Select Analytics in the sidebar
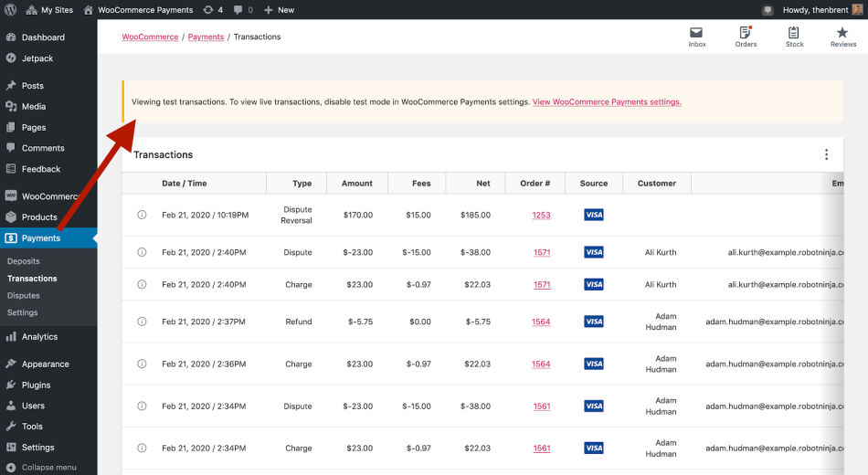This screenshot has width=868, height=475. tap(39, 337)
